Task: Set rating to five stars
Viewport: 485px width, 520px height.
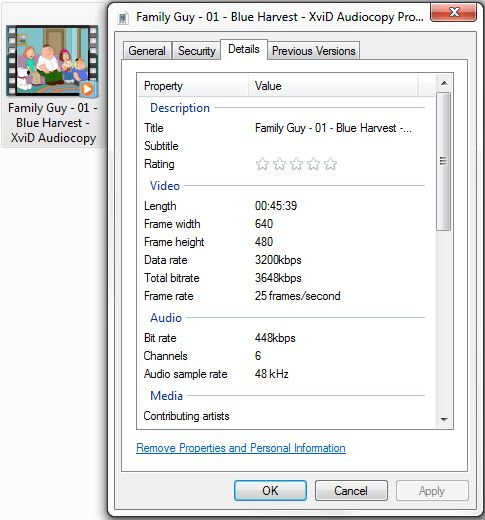Action: point(330,164)
